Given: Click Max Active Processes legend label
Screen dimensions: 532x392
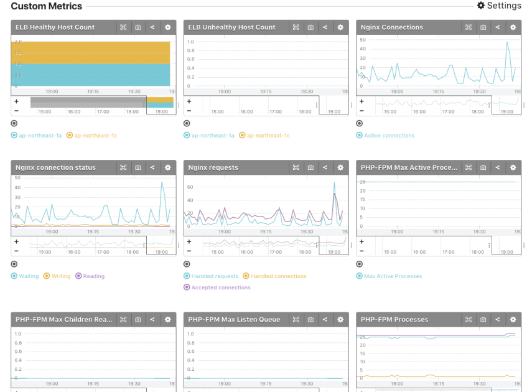Looking at the screenshot, I should coord(393,276).
